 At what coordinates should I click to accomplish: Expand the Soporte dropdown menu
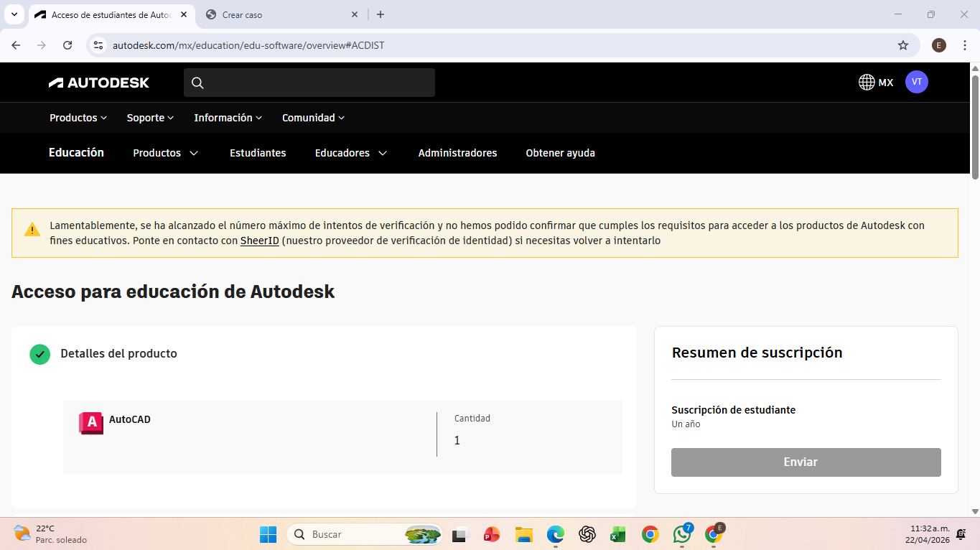[151, 118]
